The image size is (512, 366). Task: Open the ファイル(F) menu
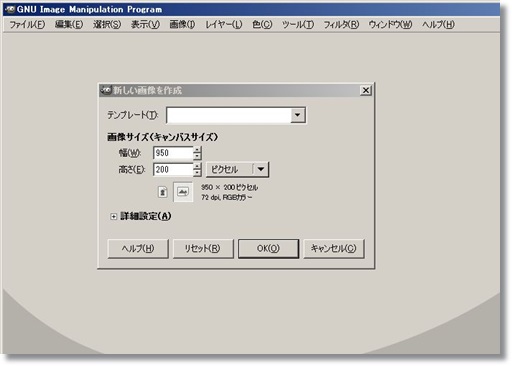(27, 24)
